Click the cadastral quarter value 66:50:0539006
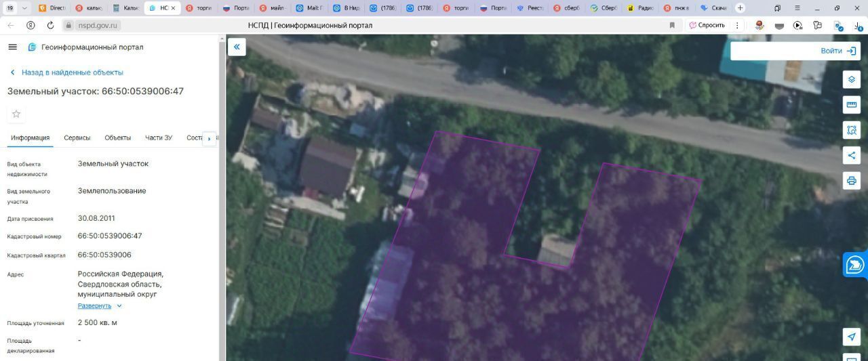 pos(104,255)
